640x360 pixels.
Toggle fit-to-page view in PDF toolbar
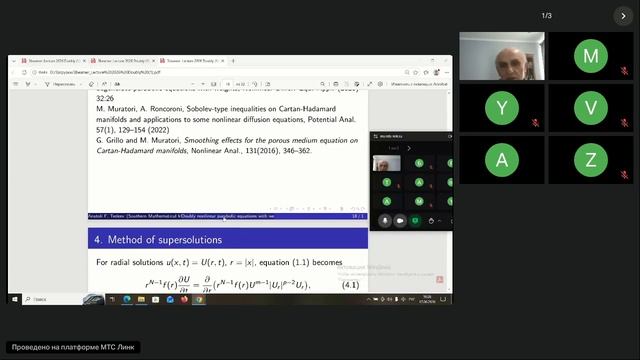coord(213,84)
